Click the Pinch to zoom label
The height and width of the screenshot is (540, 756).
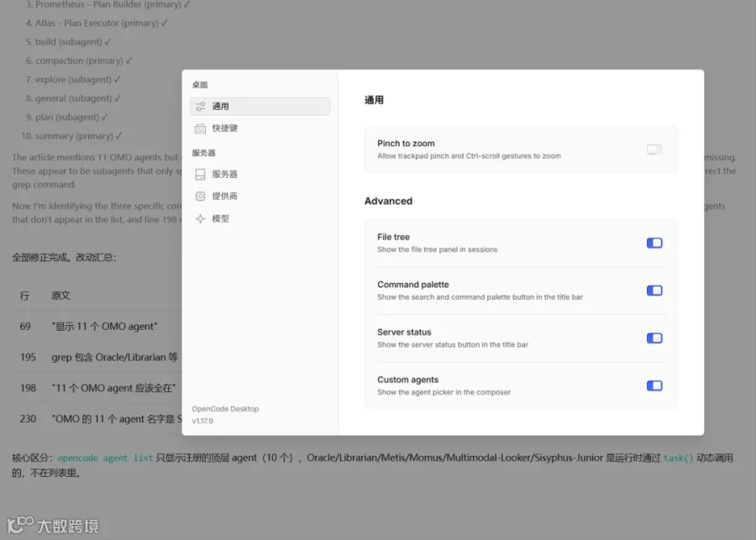pyautogui.click(x=406, y=144)
